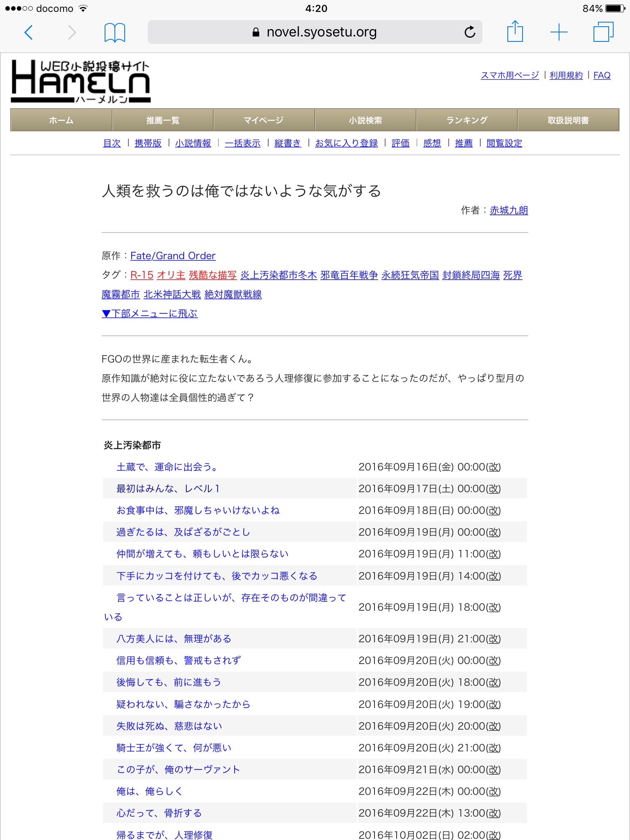Select the オリ主 tag
This screenshot has width=630, height=840.
click(x=171, y=275)
